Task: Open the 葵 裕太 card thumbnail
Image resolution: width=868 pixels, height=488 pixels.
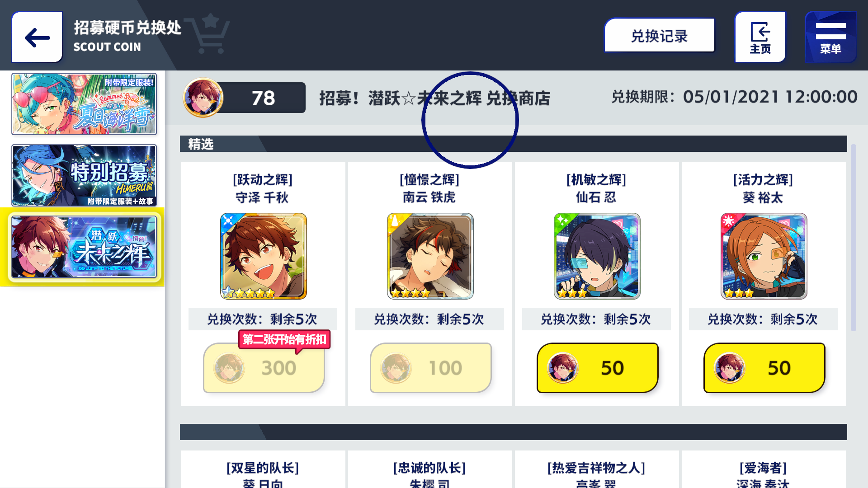Action: (764, 256)
